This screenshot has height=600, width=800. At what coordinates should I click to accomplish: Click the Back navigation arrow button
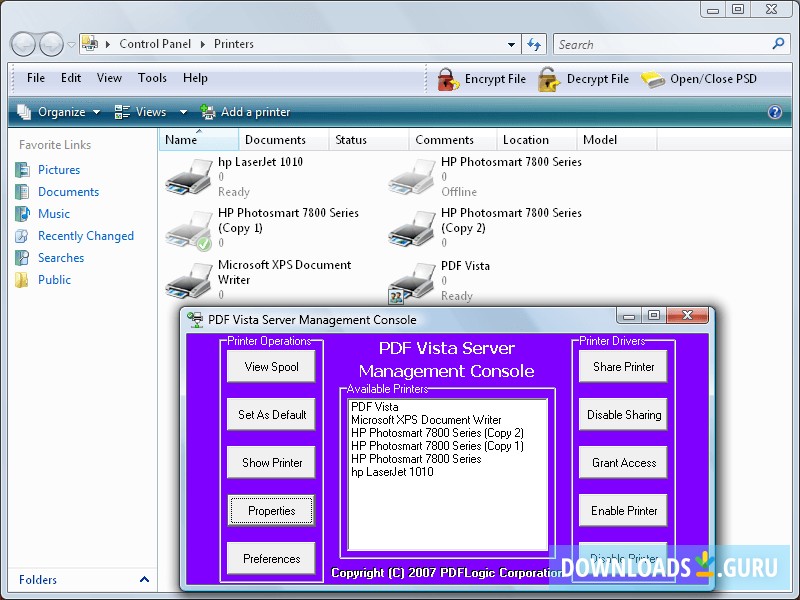[23, 44]
